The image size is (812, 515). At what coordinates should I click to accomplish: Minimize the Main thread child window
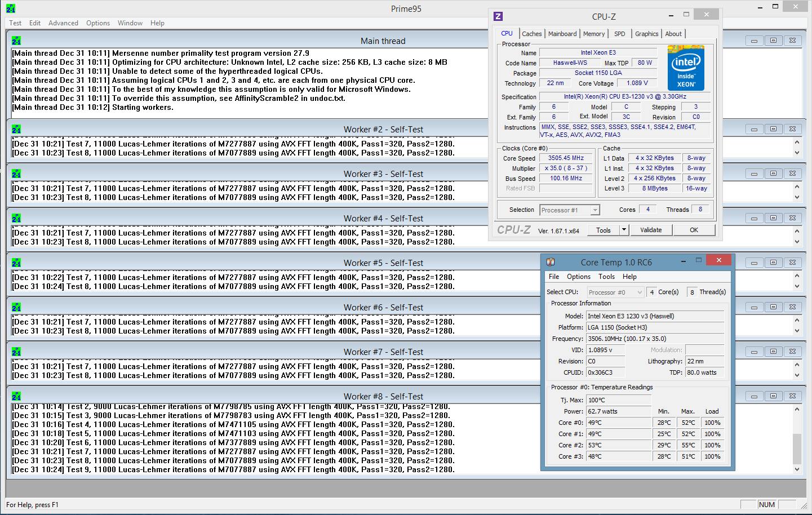754,41
